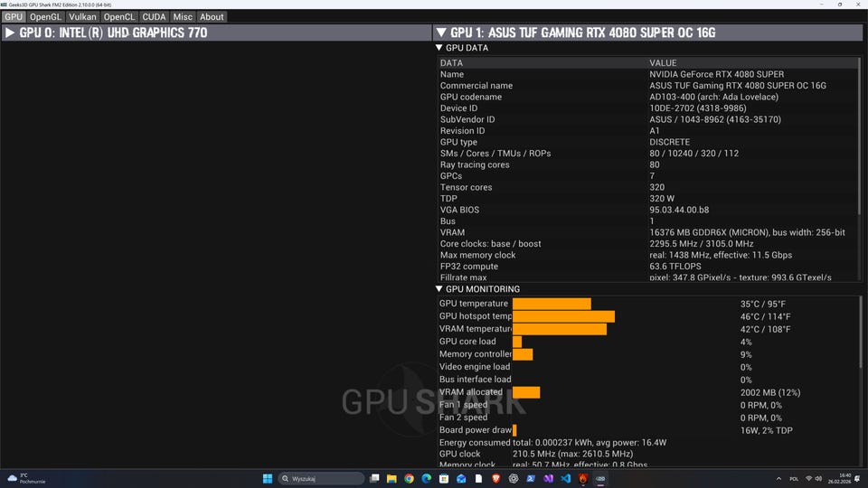Image resolution: width=868 pixels, height=488 pixels.
Task: Show hidden system tray icons
Action: point(778,479)
